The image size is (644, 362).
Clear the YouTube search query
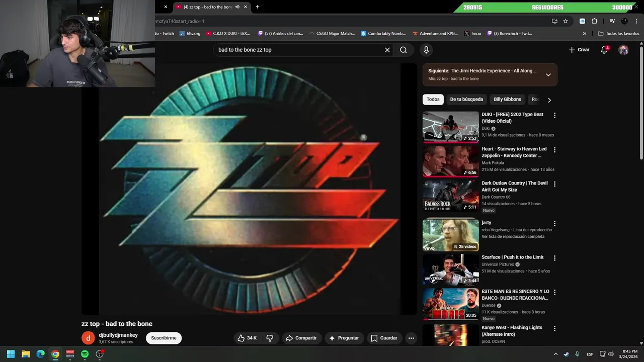point(387,50)
